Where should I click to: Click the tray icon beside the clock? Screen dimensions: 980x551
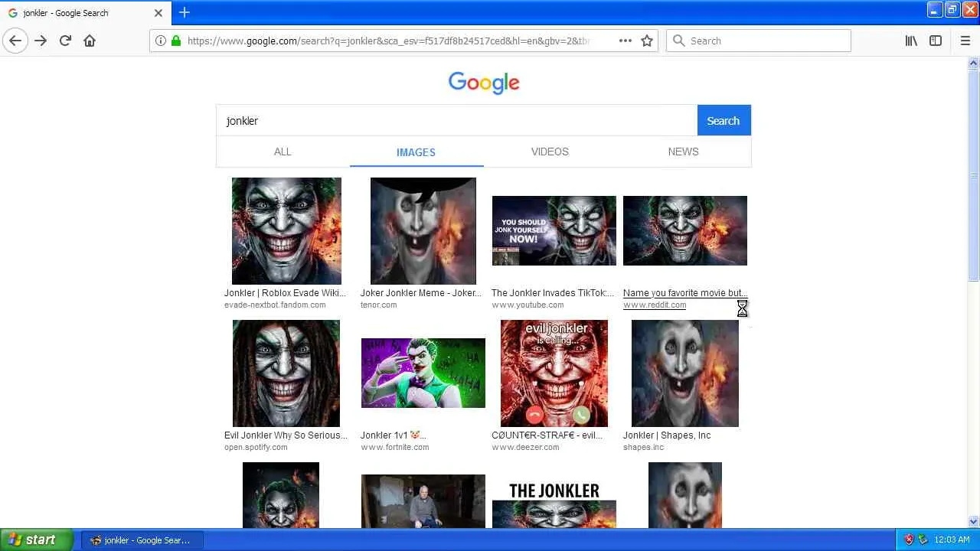pyautogui.click(x=923, y=540)
